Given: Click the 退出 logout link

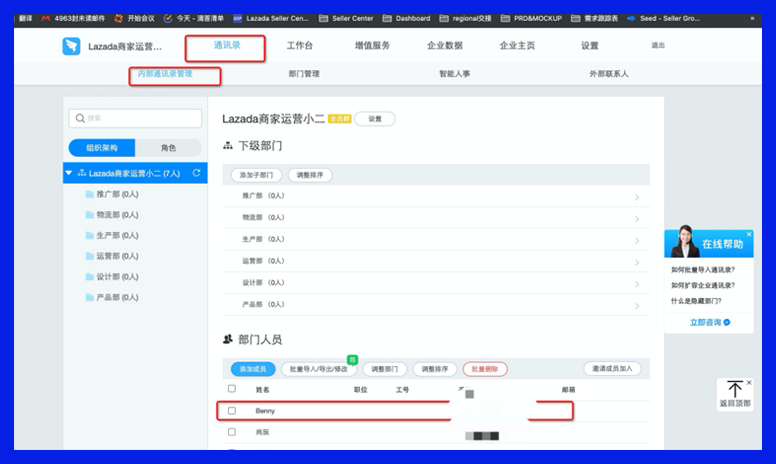Looking at the screenshot, I should [x=658, y=46].
